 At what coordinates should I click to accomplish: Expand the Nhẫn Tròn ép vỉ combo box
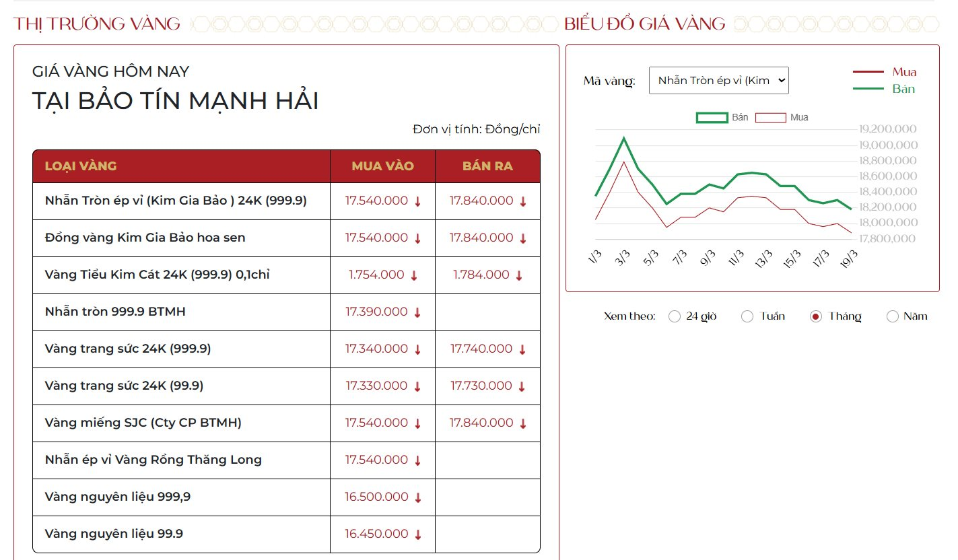pyautogui.click(x=719, y=79)
